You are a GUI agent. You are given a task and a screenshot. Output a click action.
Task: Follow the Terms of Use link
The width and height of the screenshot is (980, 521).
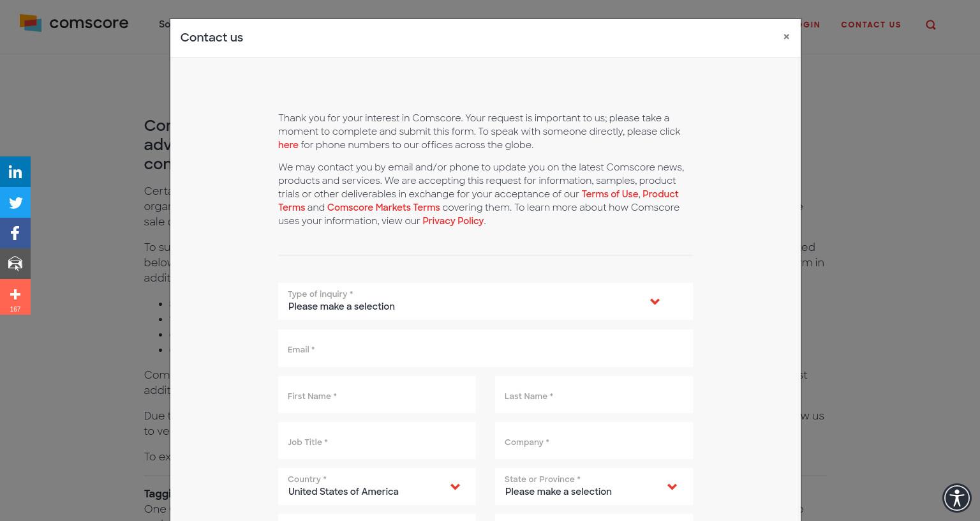pyautogui.click(x=609, y=194)
